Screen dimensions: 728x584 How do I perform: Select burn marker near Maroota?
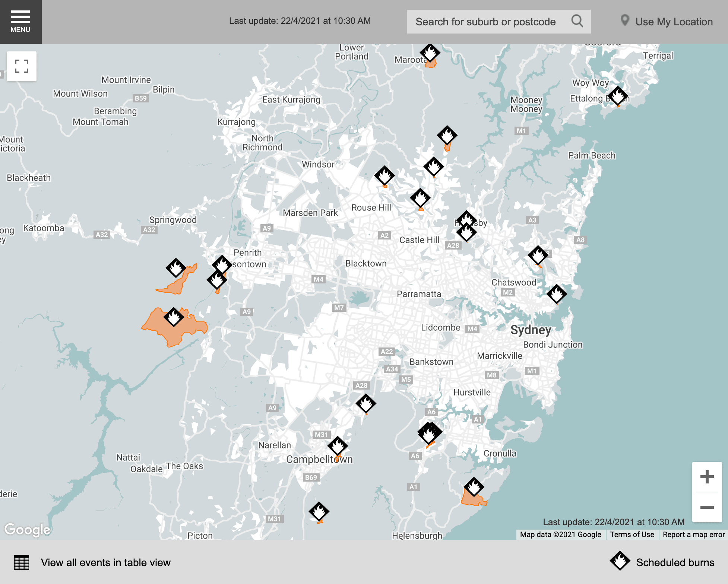[x=430, y=53]
